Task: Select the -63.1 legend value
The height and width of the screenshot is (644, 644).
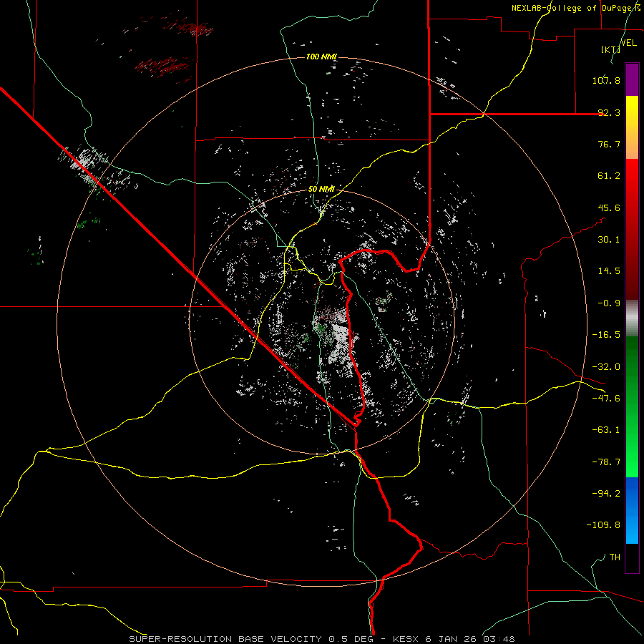Action: [x=606, y=430]
